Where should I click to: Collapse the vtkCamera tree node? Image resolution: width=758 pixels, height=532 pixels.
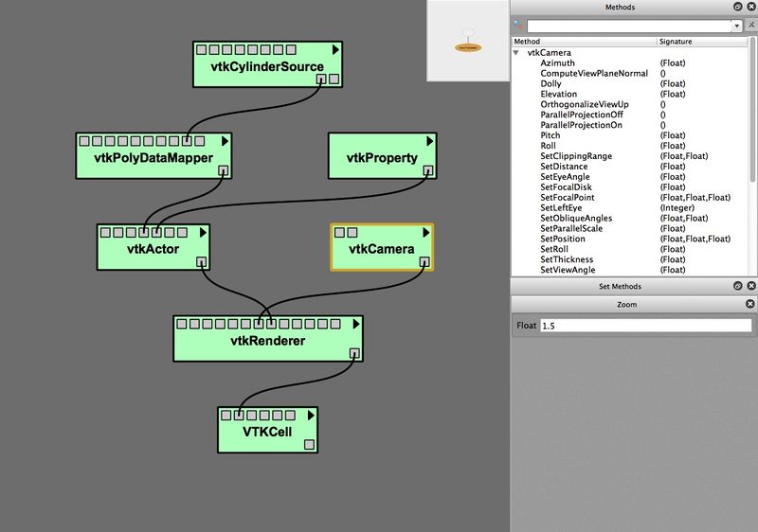click(516, 53)
